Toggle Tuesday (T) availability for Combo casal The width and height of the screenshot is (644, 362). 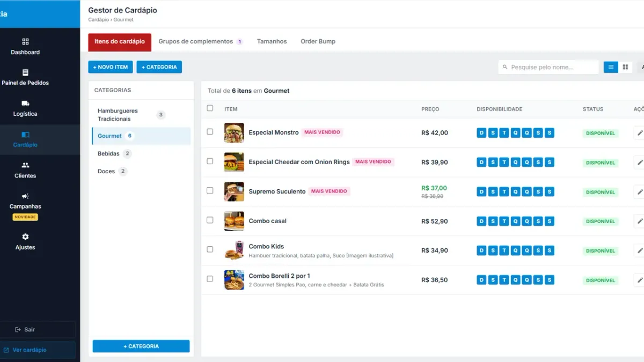coord(504,221)
